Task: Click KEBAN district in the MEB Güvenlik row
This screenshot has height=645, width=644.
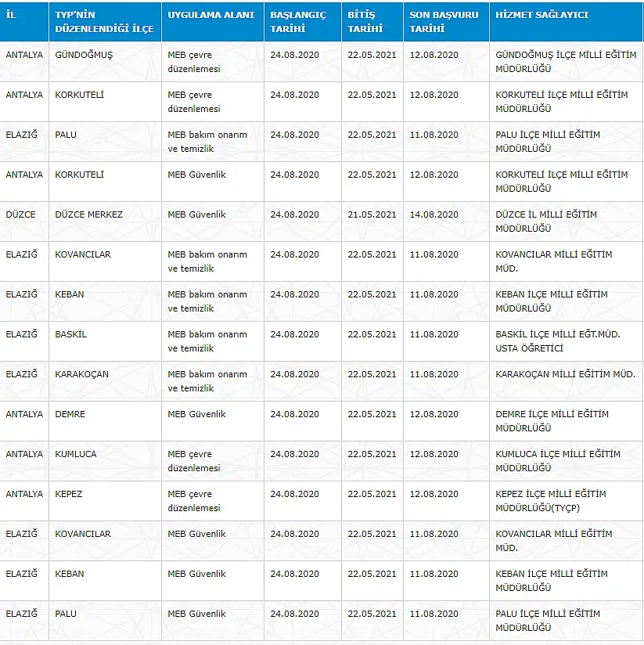Action: coord(106,580)
